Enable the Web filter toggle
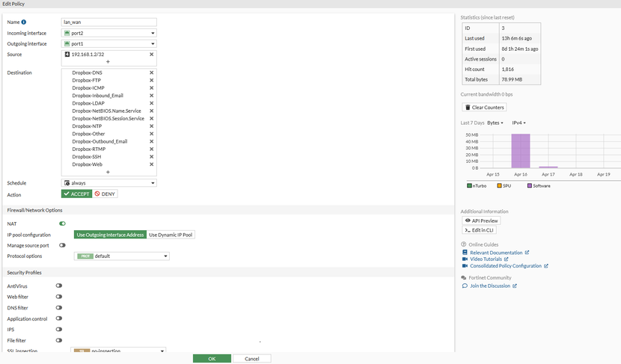Image resolution: width=621 pixels, height=364 pixels. pyautogui.click(x=59, y=297)
